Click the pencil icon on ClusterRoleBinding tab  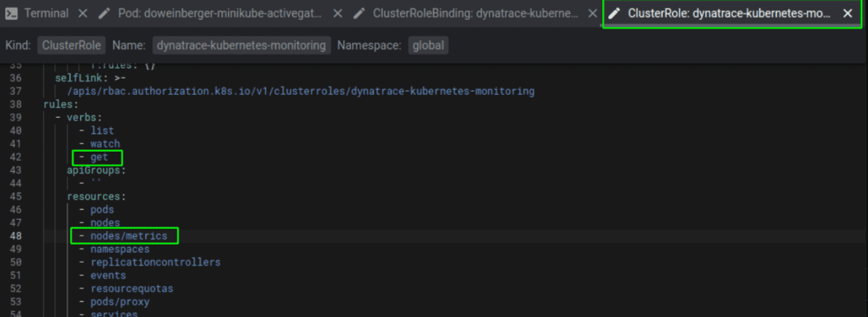tap(359, 13)
